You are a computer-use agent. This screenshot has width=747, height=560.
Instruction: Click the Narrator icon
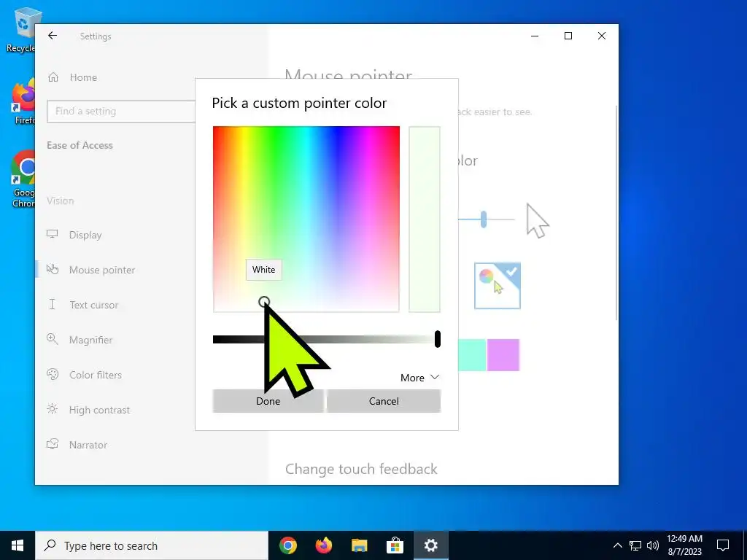52,444
